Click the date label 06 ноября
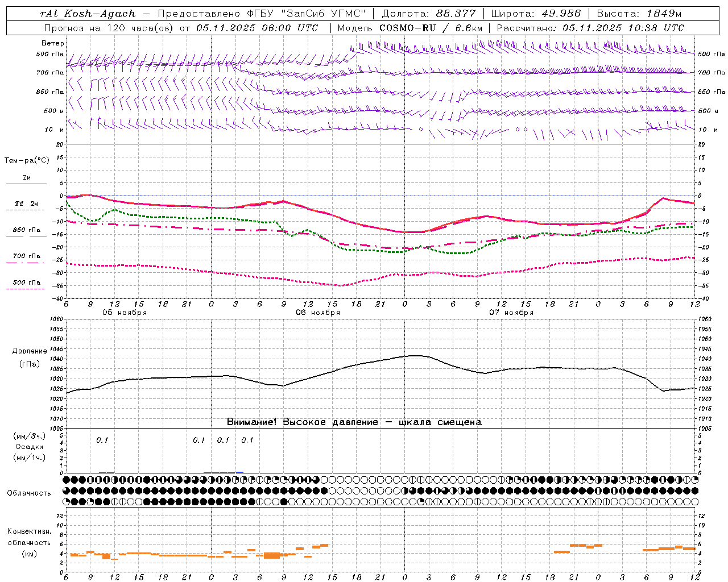 point(318,313)
